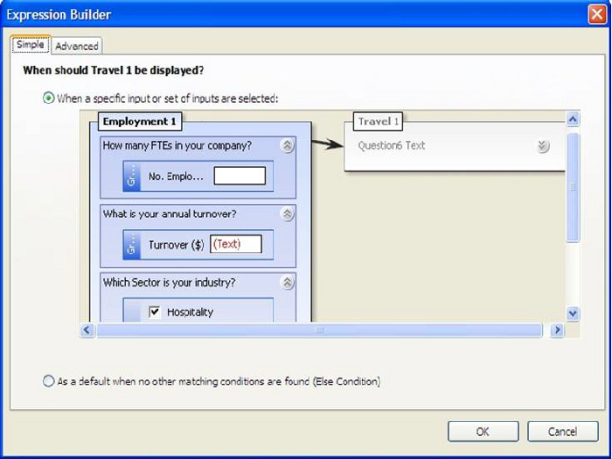Choose the Else Condition default radio option
Viewport: 612px width, 459px height.
(48, 381)
